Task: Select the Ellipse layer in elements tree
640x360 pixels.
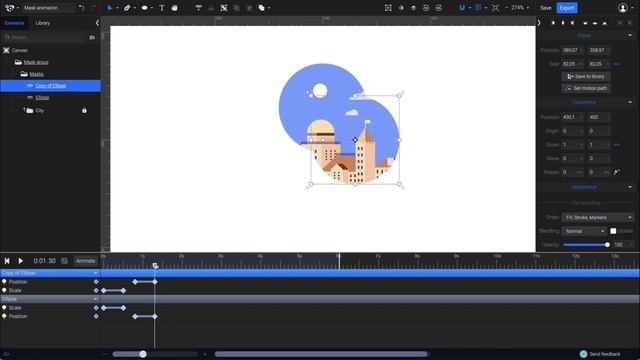Action: [x=42, y=98]
